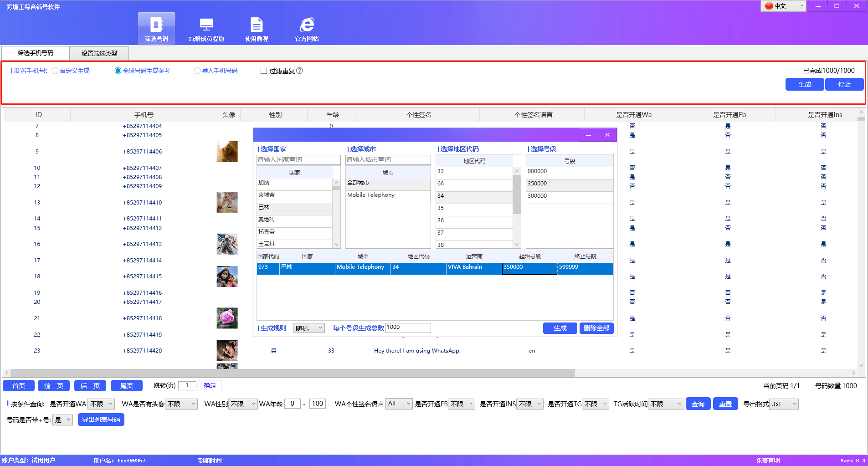Screen dimensions: 868x466
Task: Switch to the 设置筛选类型 tab
Action: [x=99, y=53]
